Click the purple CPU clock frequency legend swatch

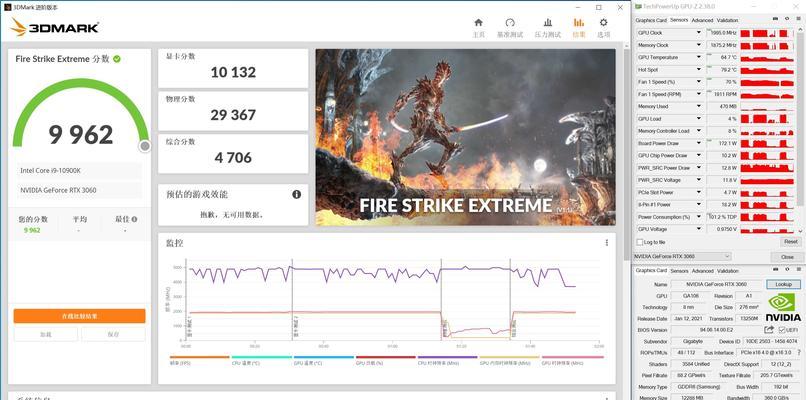tap(447, 357)
